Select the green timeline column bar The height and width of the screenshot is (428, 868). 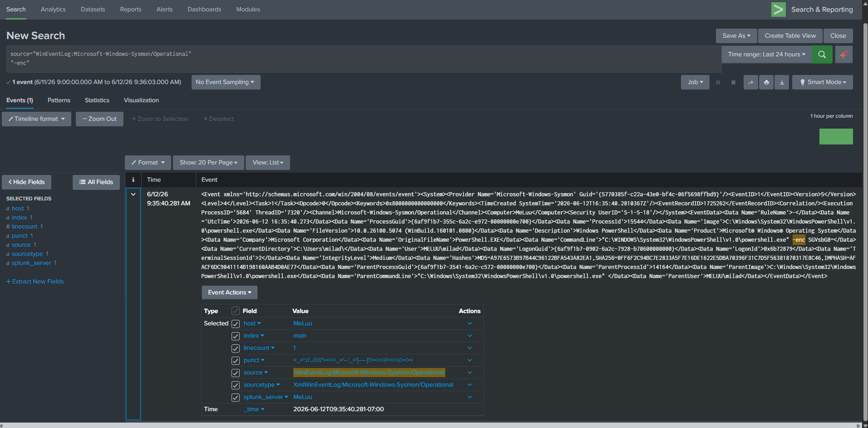click(x=836, y=136)
